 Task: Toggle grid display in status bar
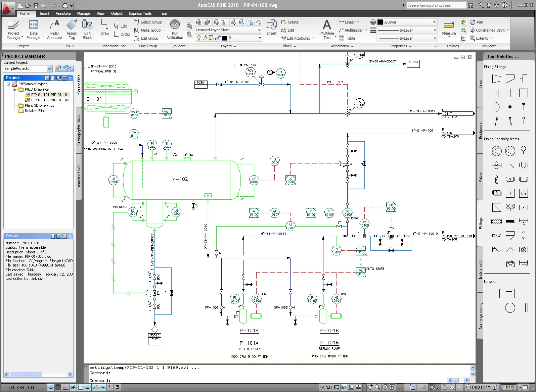click(58, 387)
